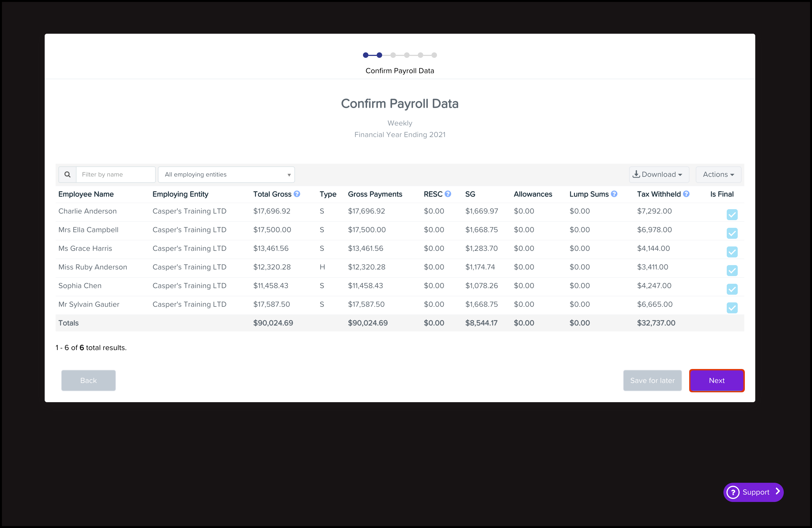Click the Total Gross help icon
This screenshot has width=812, height=528.
297,194
